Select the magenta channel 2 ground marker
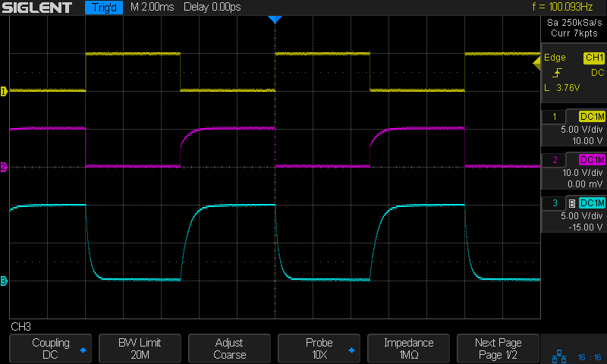 click(x=4, y=167)
